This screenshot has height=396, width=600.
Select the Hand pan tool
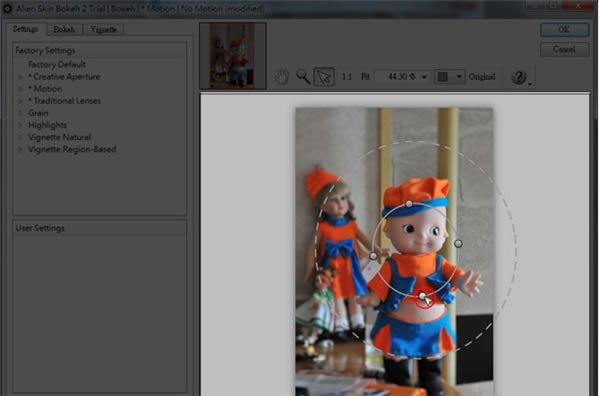pos(282,77)
